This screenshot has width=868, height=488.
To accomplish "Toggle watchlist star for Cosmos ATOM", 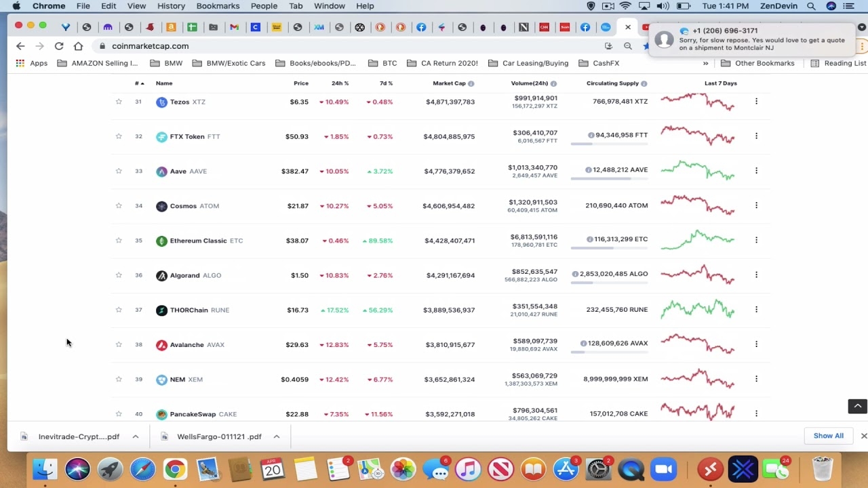I will tap(119, 205).
